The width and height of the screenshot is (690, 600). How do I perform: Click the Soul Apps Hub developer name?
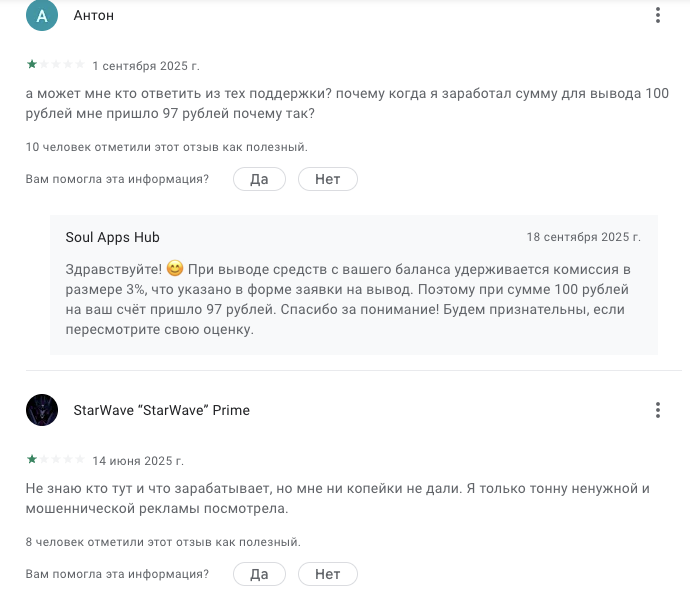point(112,237)
